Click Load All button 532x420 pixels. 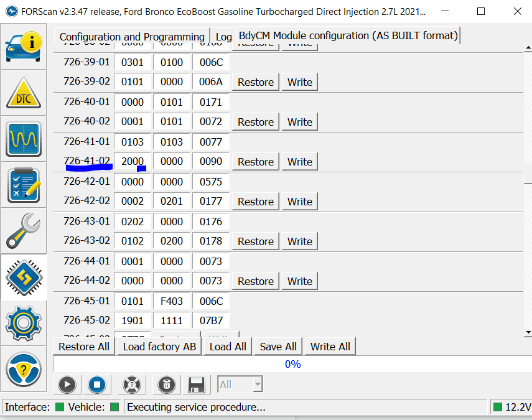point(228,347)
